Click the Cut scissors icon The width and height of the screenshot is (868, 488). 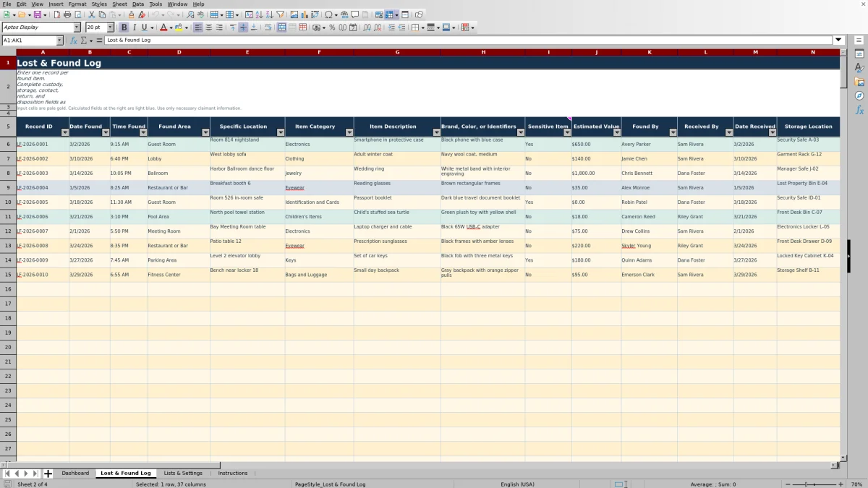pyautogui.click(x=92, y=14)
